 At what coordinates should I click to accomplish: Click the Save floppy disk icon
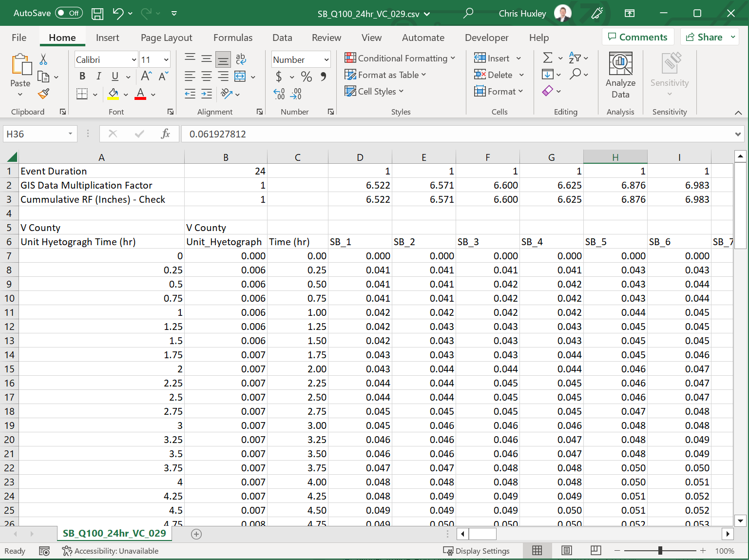click(97, 14)
